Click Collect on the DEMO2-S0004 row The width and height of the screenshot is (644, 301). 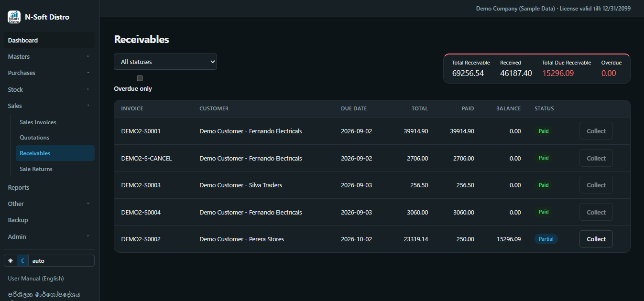tap(596, 212)
